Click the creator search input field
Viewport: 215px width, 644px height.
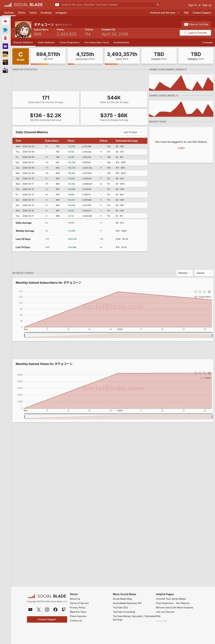(107, 5)
